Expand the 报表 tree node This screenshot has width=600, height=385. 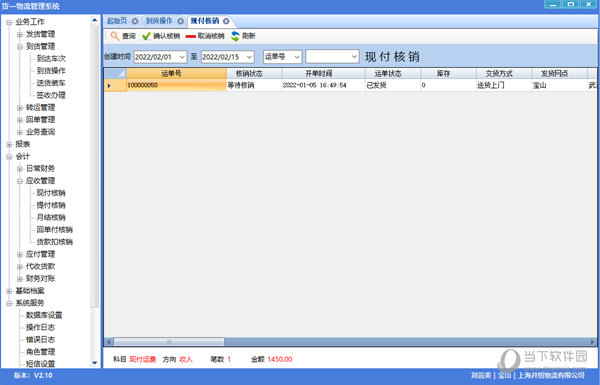(9, 144)
